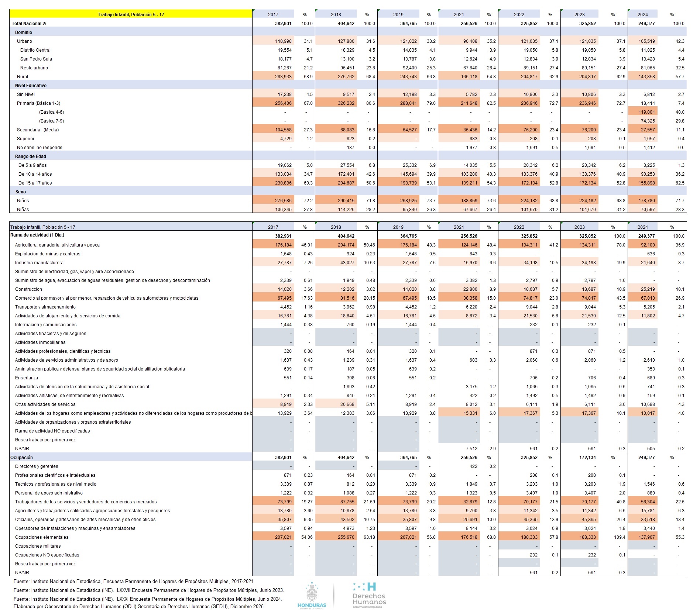Click the Elaborado por Observatorio de Derechos Humanos footnote
The image size is (700, 610).
138,606
